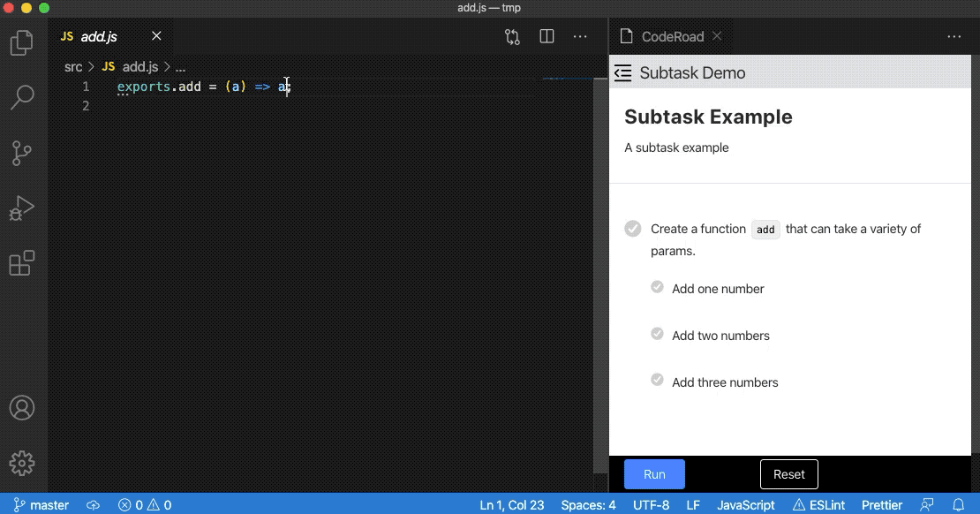Open the CodeRoad lesson navigation icon
The height and width of the screenshot is (514, 980).
pyautogui.click(x=622, y=73)
